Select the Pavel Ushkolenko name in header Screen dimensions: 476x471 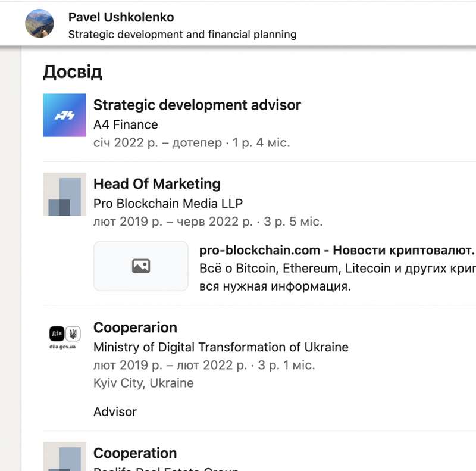click(x=121, y=17)
